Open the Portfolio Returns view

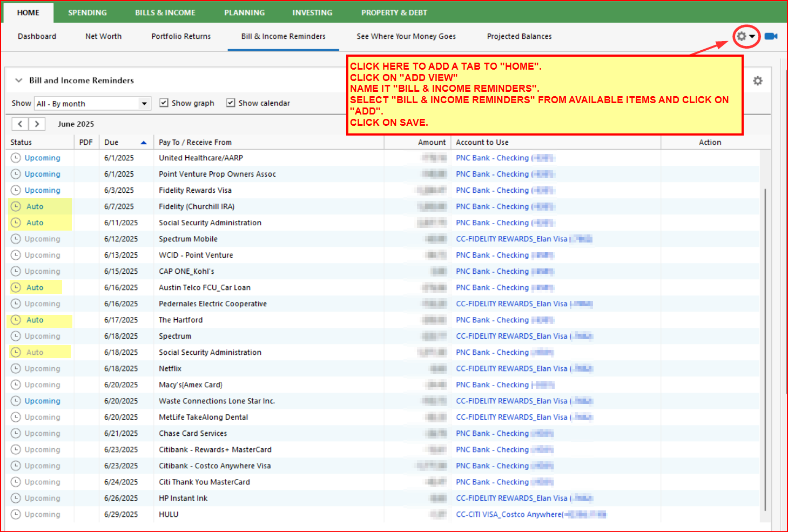[x=181, y=36]
